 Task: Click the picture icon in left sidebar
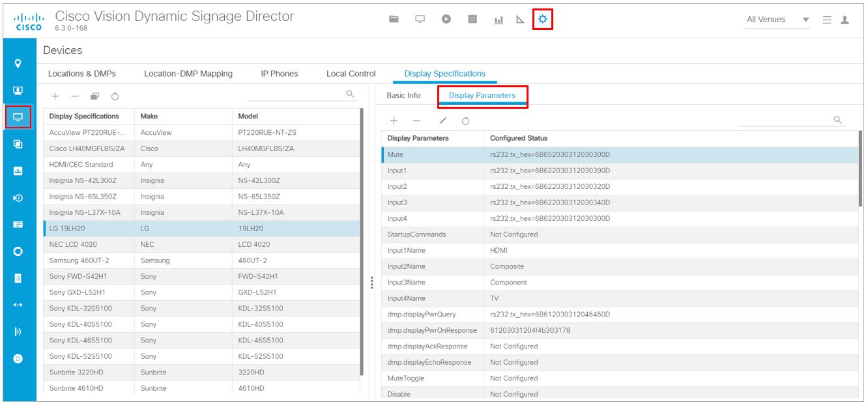pyautogui.click(x=18, y=171)
